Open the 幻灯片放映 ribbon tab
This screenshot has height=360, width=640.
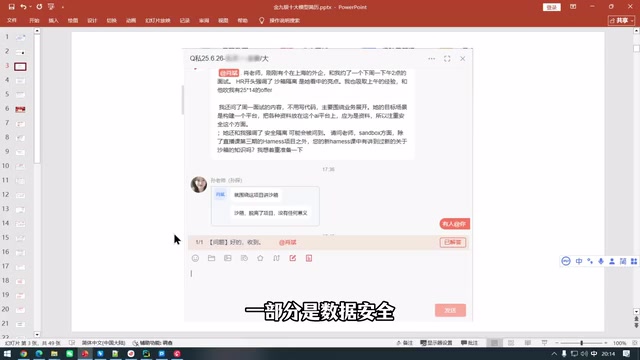click(x=158, y=20)
